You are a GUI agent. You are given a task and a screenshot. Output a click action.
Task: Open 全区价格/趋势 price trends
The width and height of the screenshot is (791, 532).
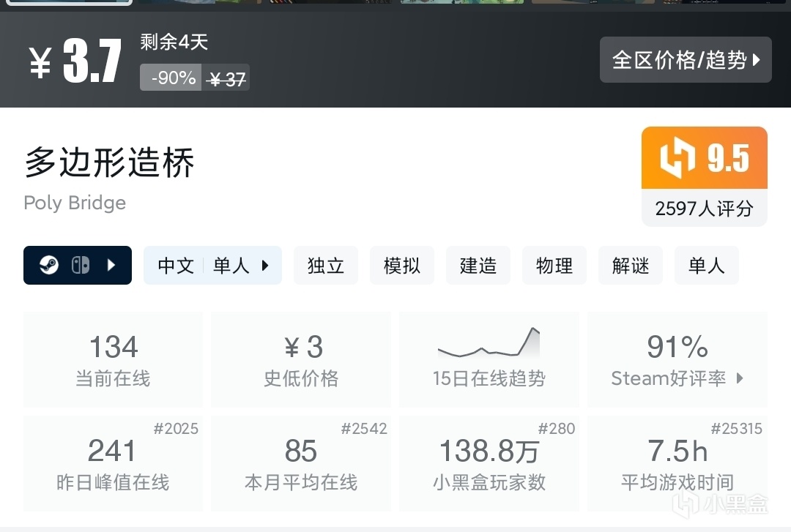(x=686, y=60)
